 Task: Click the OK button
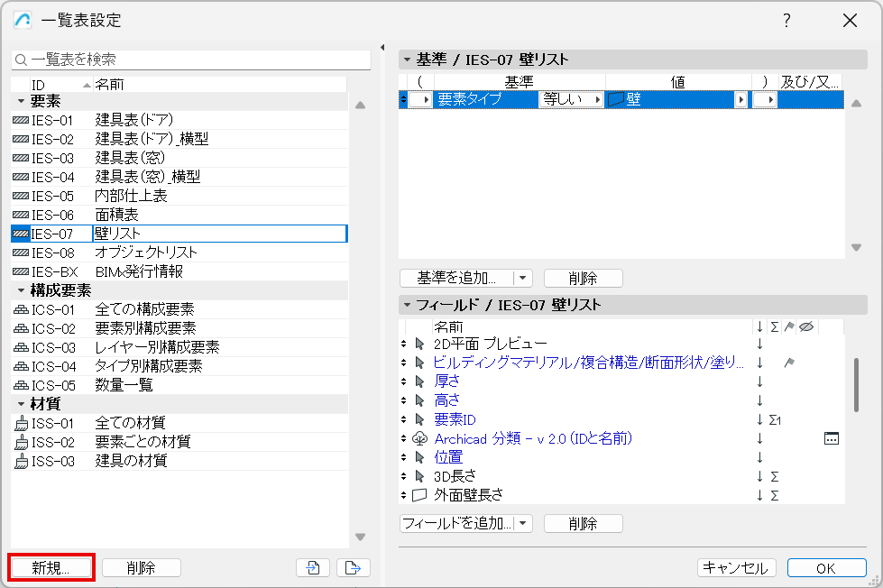(x=826, y=568)
